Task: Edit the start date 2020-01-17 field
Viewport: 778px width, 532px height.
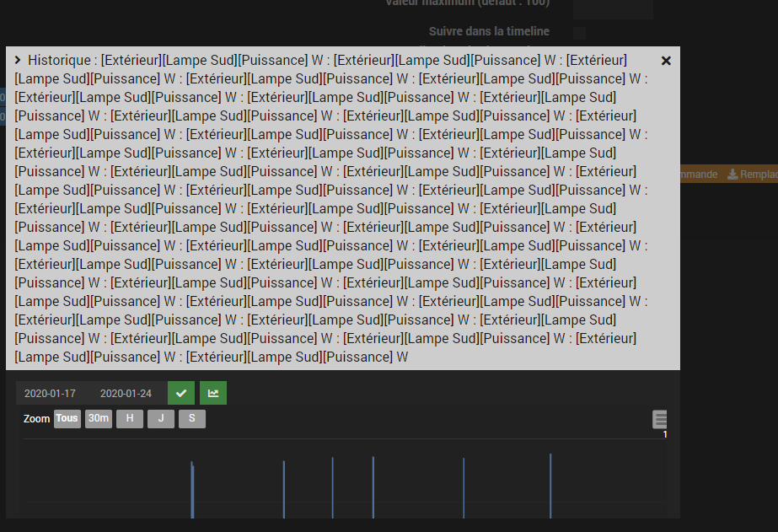Action: 50,394
